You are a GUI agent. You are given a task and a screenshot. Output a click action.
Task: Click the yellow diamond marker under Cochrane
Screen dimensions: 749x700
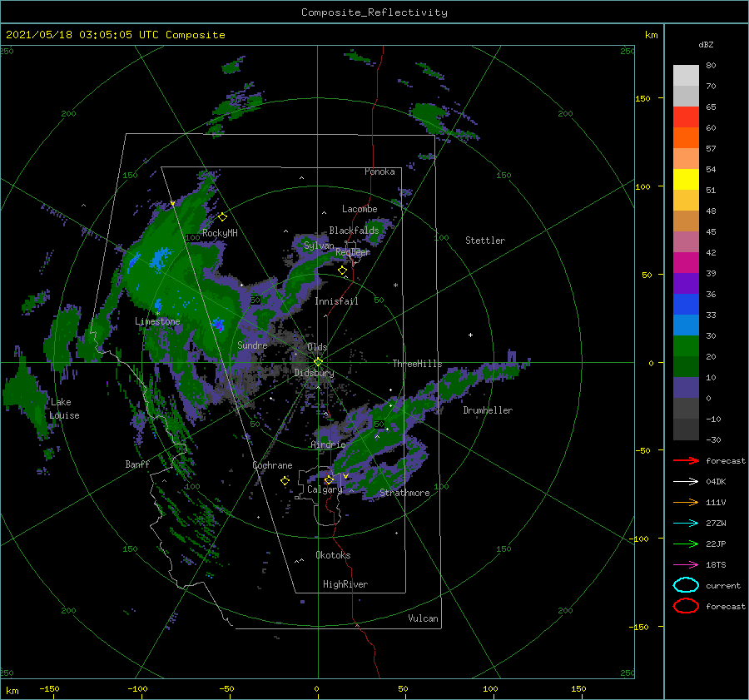(x=285, y=481)
